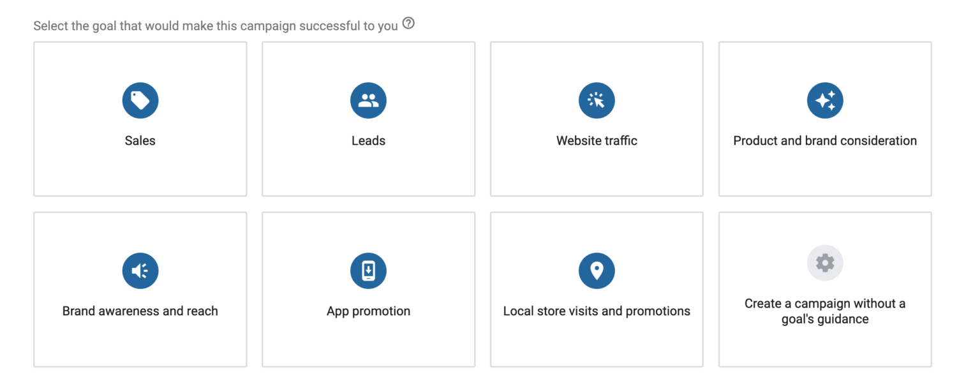
Task: Select Local store visits and promotions goal
Action: pos(597,289)
